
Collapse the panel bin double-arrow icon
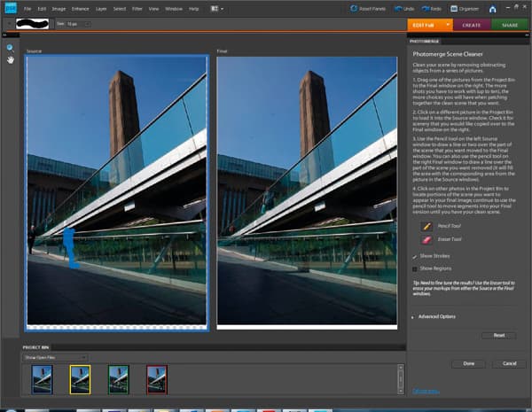(x=527, y=35)
